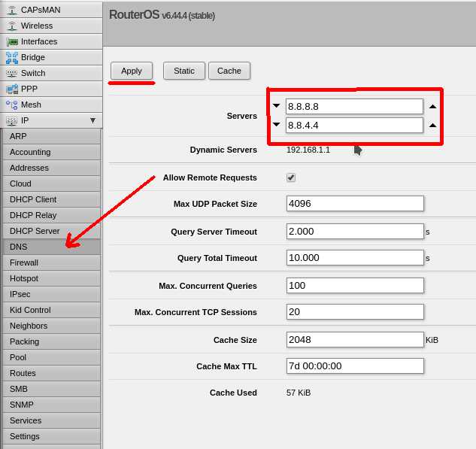
Task: Open Hotspot submenu item
Action: tap(52, 278)
